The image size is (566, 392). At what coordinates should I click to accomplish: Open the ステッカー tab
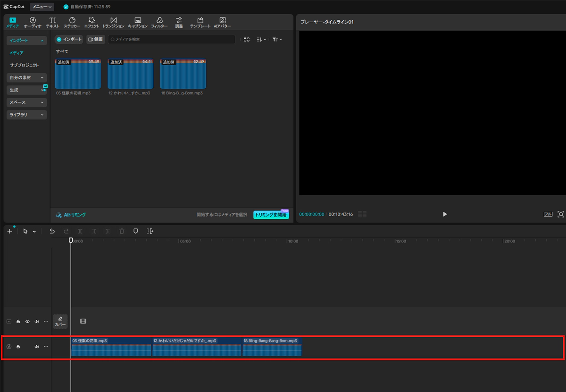[x=72, y=23]
